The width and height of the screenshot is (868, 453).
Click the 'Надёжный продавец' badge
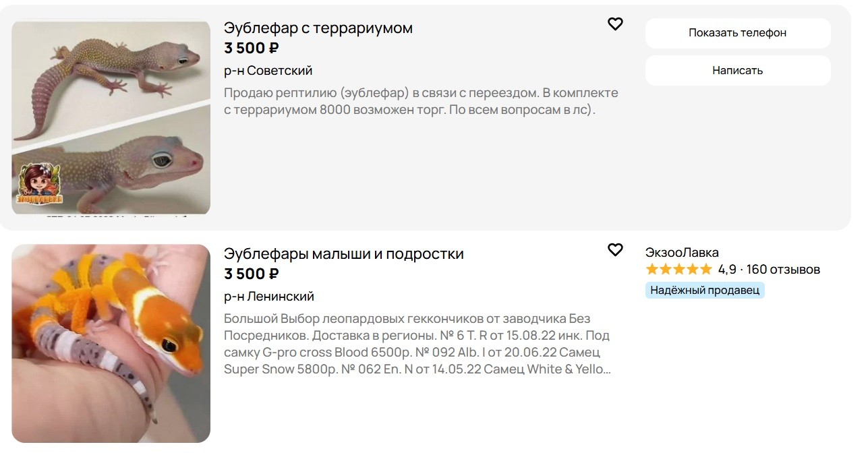(705, 291)
